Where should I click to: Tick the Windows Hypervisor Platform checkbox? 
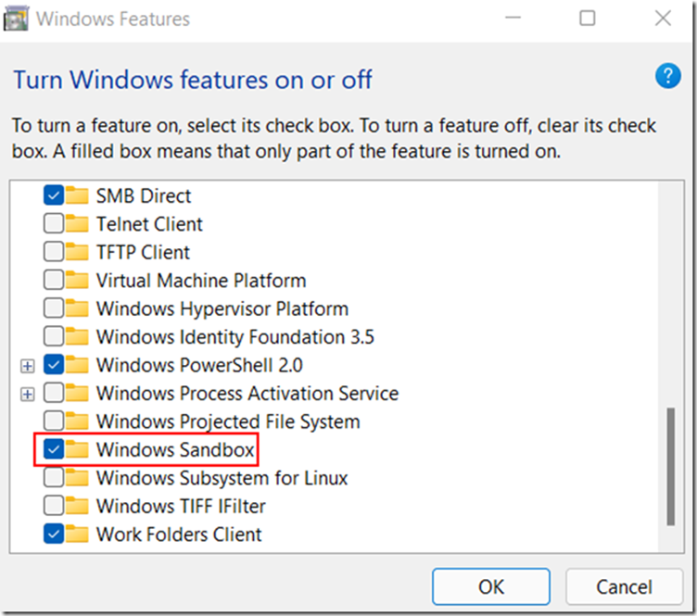pos(54,308)
